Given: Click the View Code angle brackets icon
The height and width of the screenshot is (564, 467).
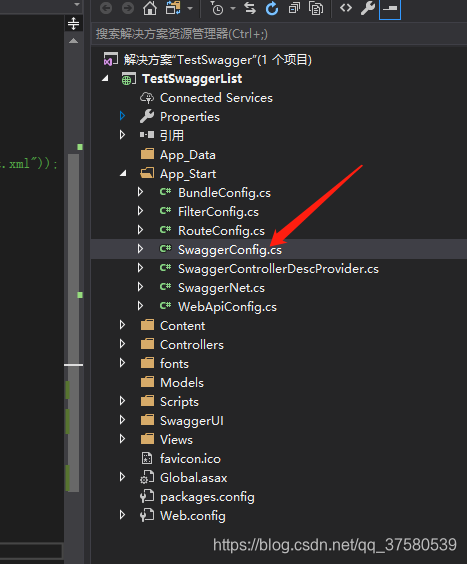Looking at the screenshot, I should coord(346,8).
